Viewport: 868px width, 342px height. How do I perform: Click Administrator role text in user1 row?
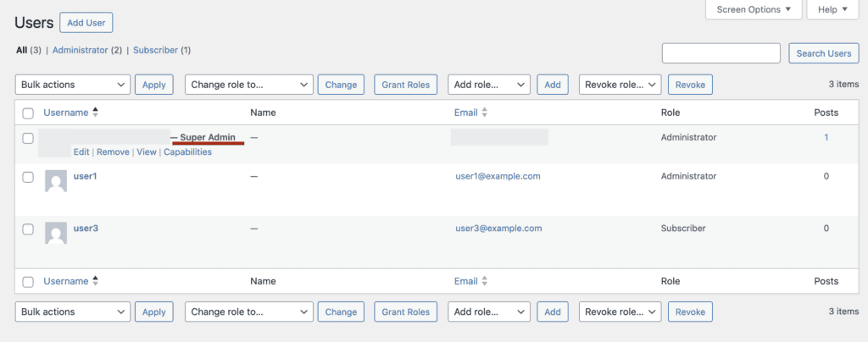(x=688, y=176)
